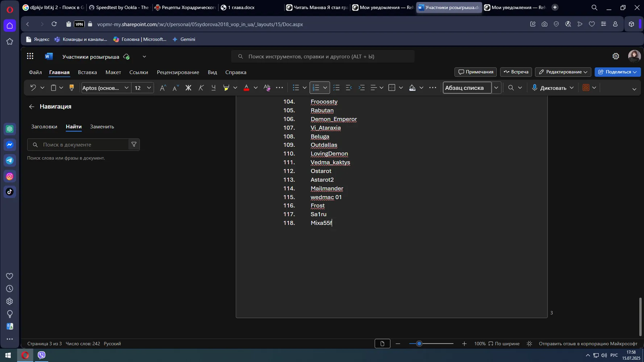Switch to the Заменить navigation tab

coord(102,126)
